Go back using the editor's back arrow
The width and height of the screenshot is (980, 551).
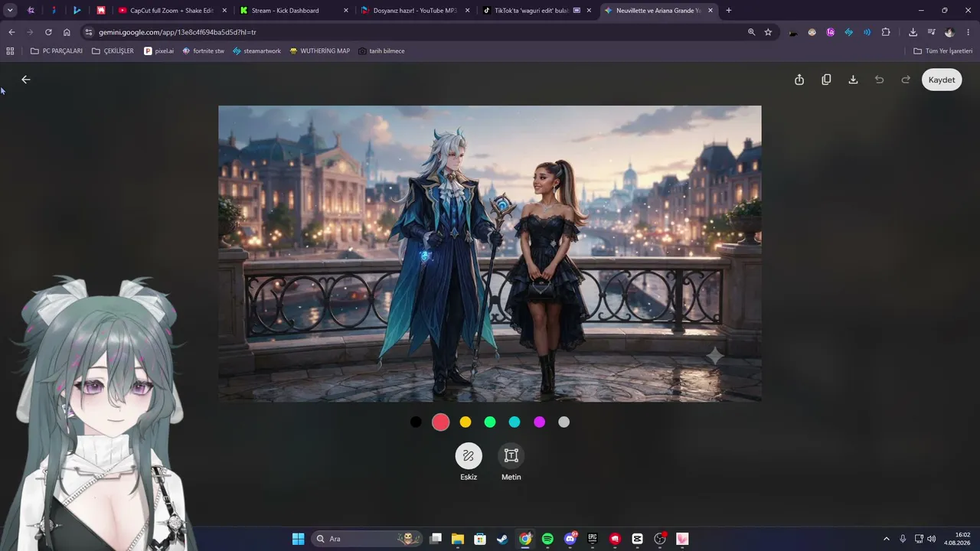25,80
